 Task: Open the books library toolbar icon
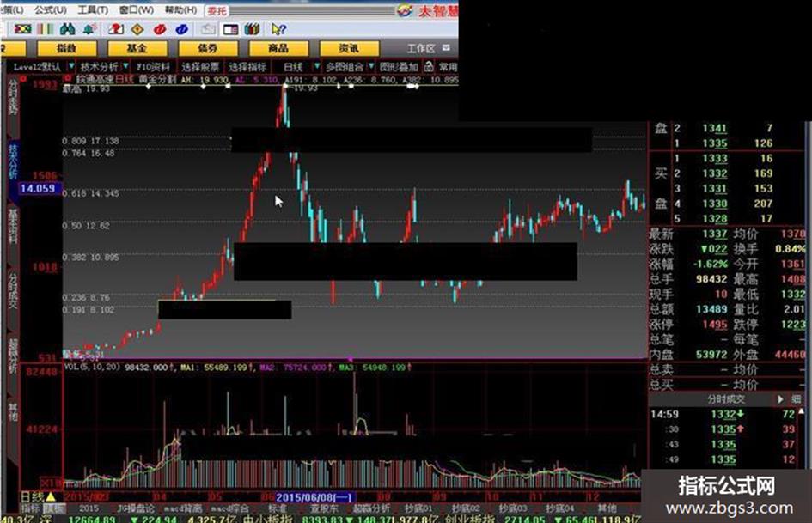coord(253,29)
